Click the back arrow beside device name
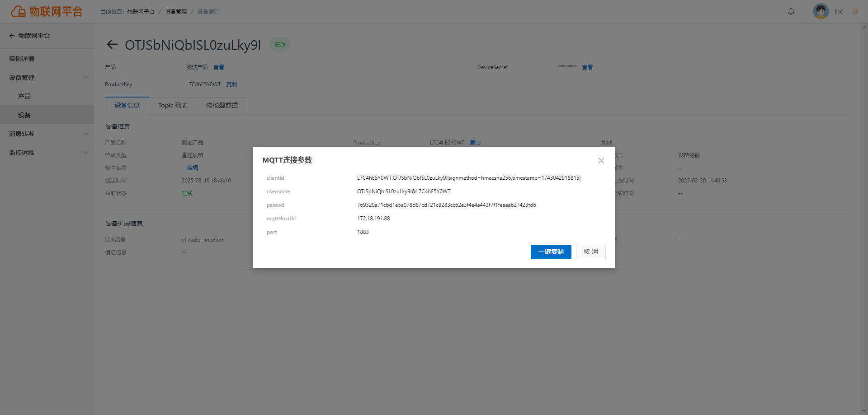 coord(112,44)
